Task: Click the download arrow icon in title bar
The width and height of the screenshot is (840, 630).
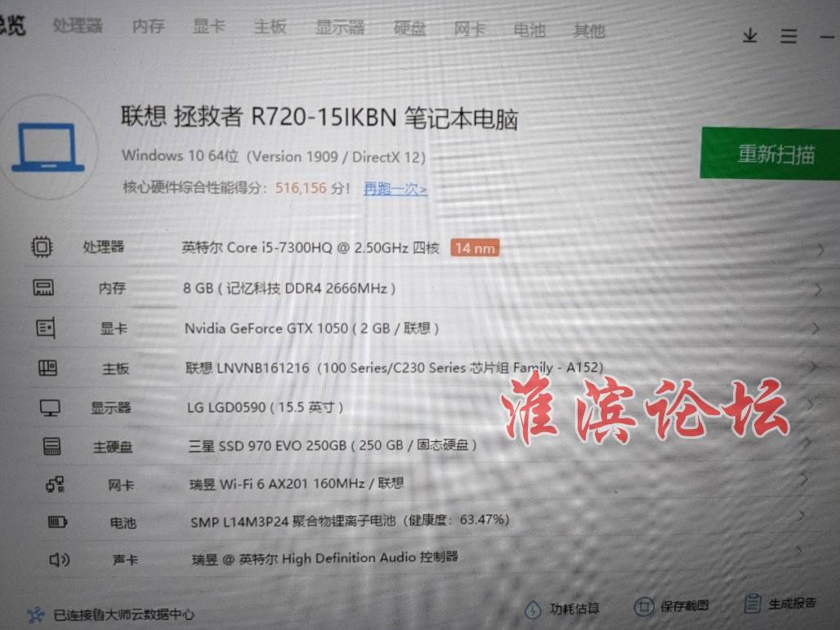Action: click(750, 35)
